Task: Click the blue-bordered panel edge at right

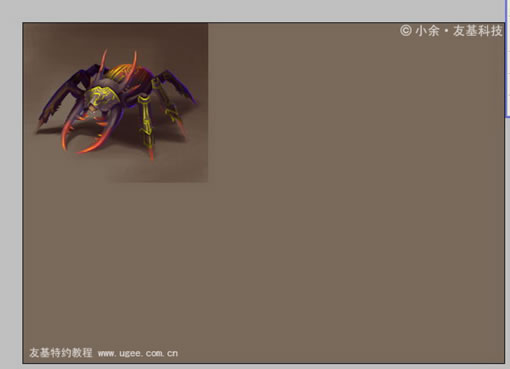Action: click(507, 58)
